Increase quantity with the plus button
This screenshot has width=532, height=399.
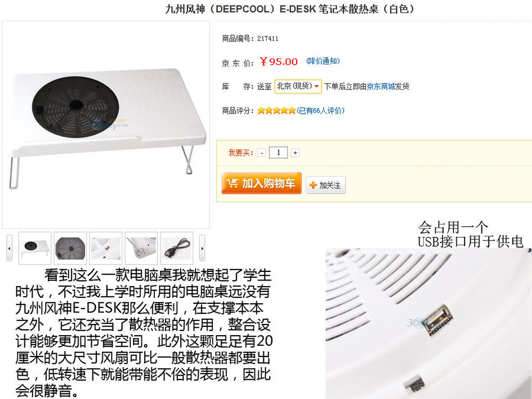(295, 153)
